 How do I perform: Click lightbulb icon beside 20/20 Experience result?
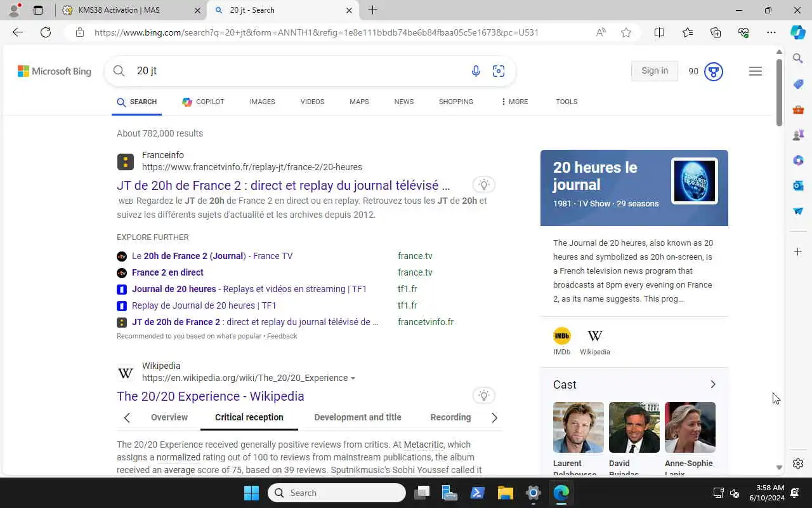click(484, 396)
